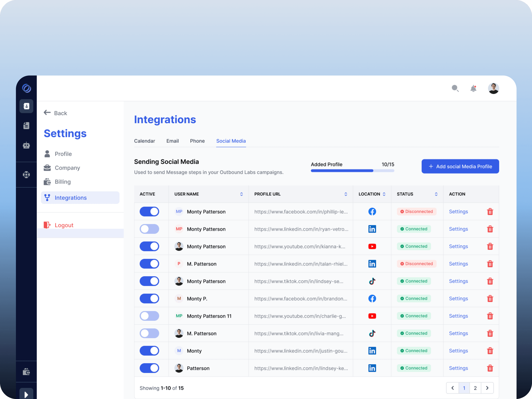Toggle active switch for lindsey-se TikTok row

(149, 281)
